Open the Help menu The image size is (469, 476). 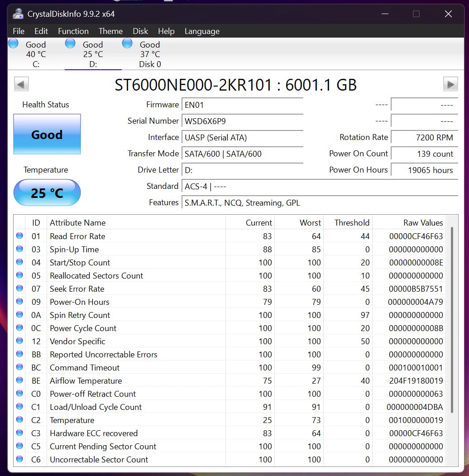166,31
